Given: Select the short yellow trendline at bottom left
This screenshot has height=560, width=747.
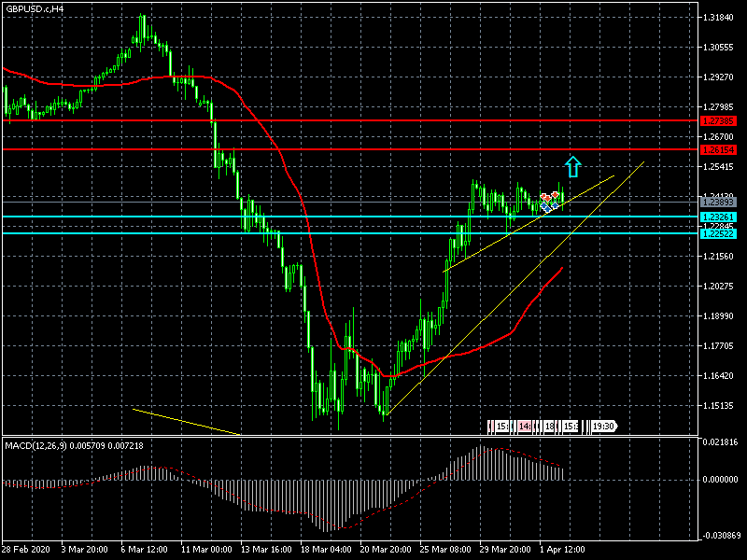Looking at the screenshot, I should click(187, 421).
